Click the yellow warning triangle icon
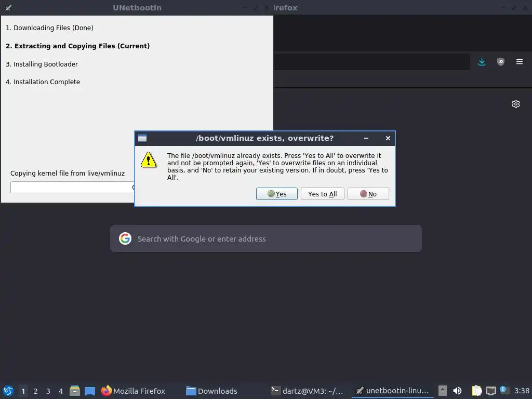532x399 pixels. [x=149, y=160]
